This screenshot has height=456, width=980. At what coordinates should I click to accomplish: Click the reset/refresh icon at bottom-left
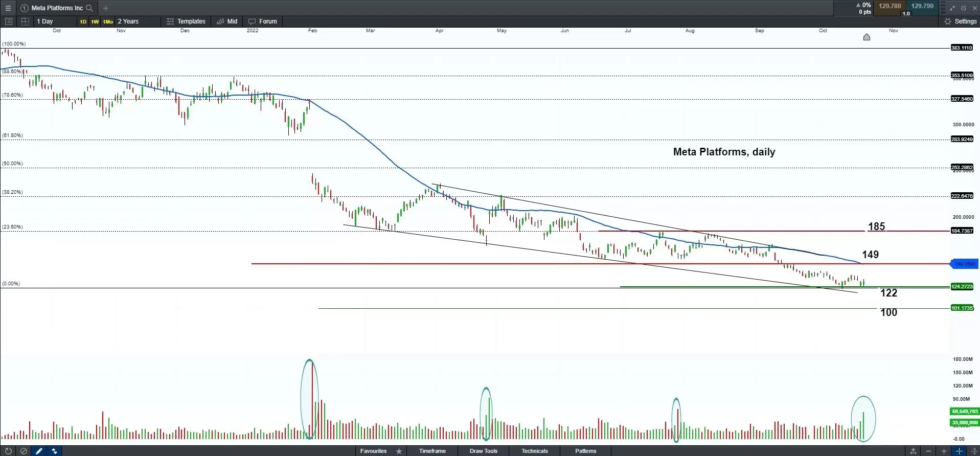click(8, 451)
